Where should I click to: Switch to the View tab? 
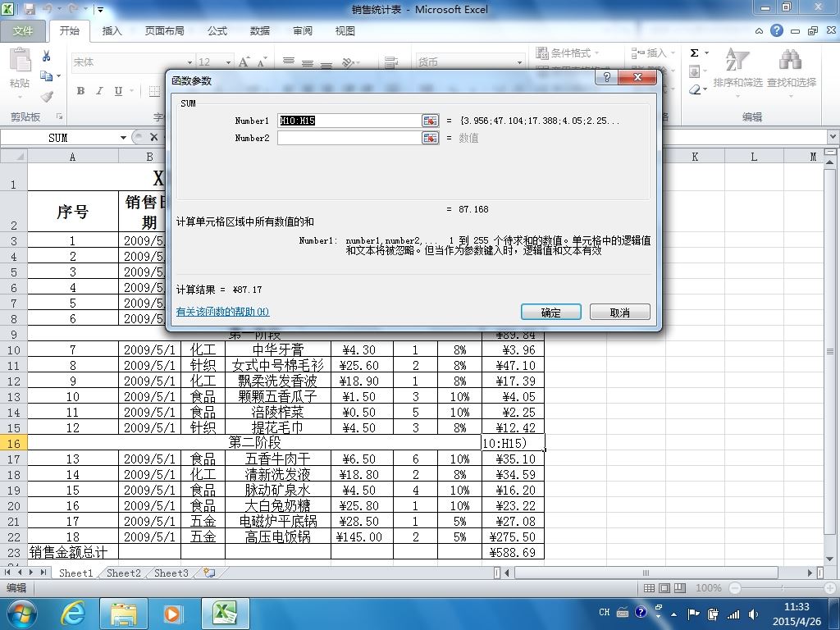pos(345,31)
